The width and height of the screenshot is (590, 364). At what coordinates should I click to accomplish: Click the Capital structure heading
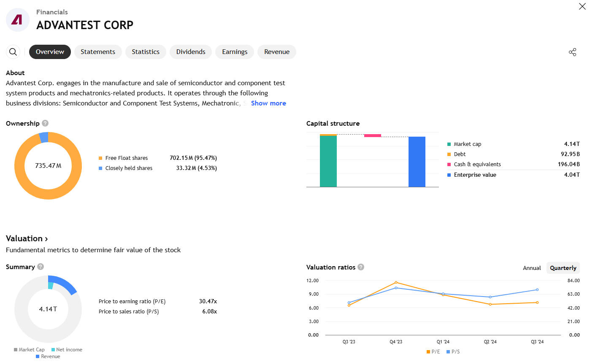[333, 124]
